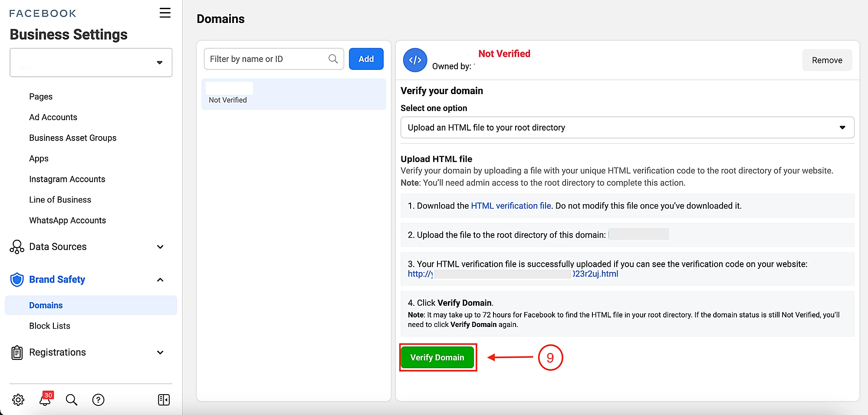
Task: Click the Data Sources icon
Action: point(17,247)
